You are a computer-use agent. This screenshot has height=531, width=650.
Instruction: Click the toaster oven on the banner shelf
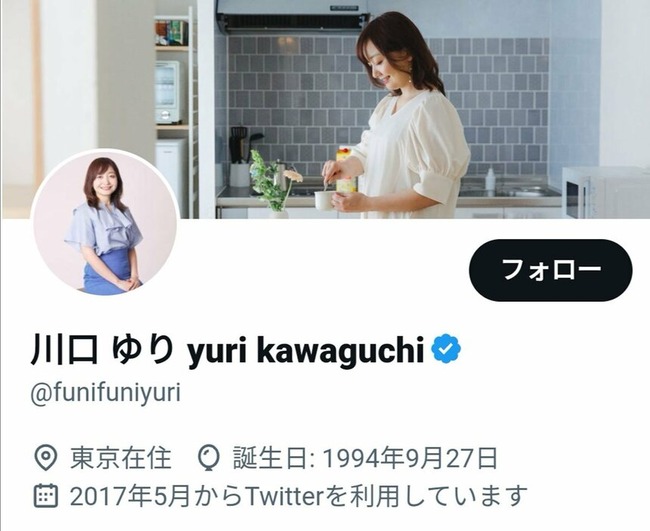pos(168,92)
